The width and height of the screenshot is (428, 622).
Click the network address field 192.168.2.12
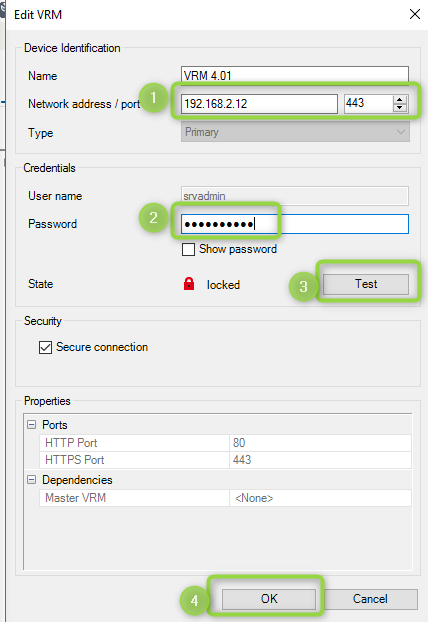click(x=259, y=104)
